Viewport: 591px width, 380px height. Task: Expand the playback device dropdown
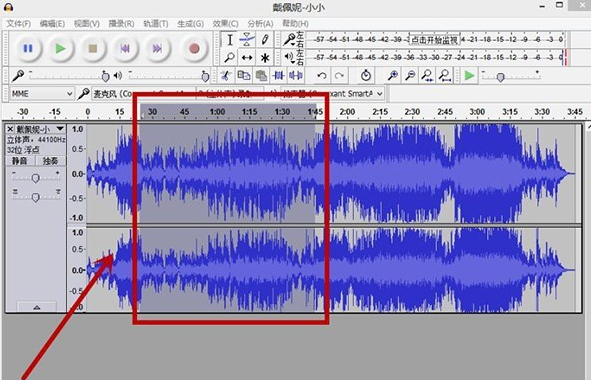[332, 93]
